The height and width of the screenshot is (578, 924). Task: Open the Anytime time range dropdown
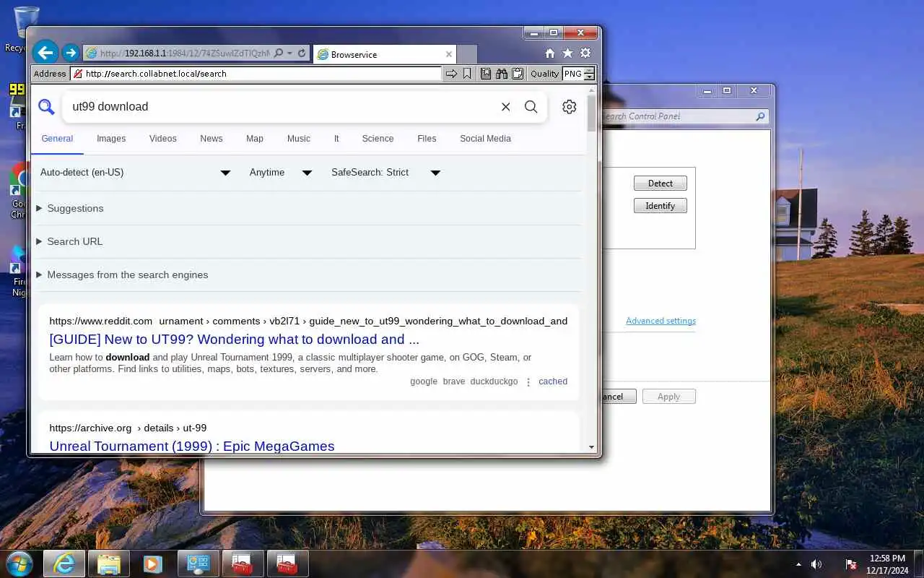(281, 173)
